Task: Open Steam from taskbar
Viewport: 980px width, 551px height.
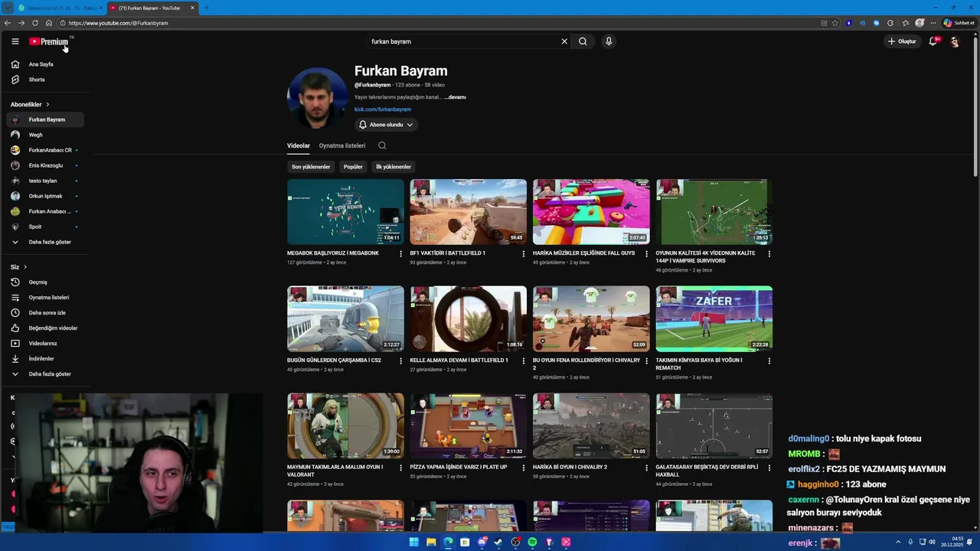Action: [498, 542]
